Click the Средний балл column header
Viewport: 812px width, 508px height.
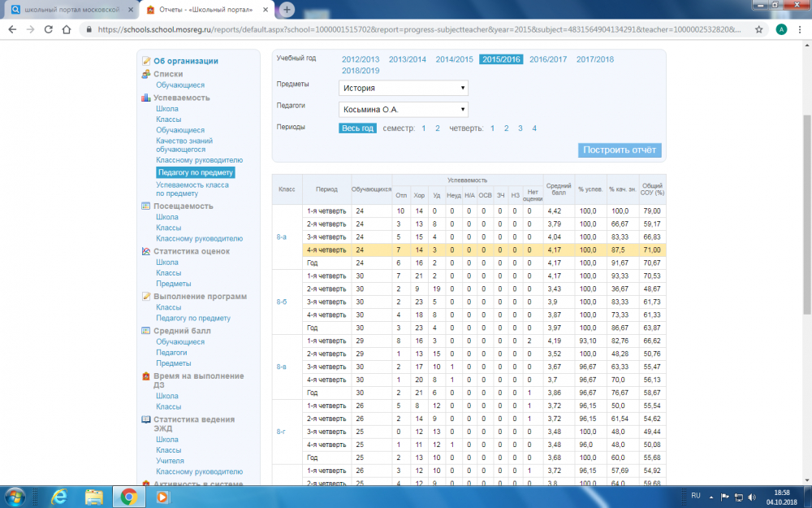click(559, 189)
